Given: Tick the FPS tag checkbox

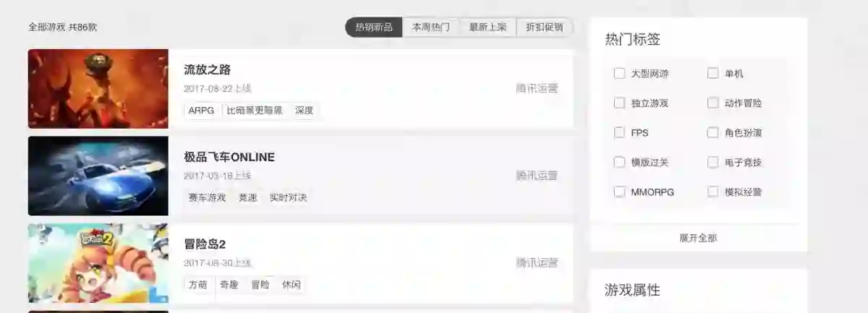Looking at the screenshot, I should pyautogui.click(x=619, y=132).
